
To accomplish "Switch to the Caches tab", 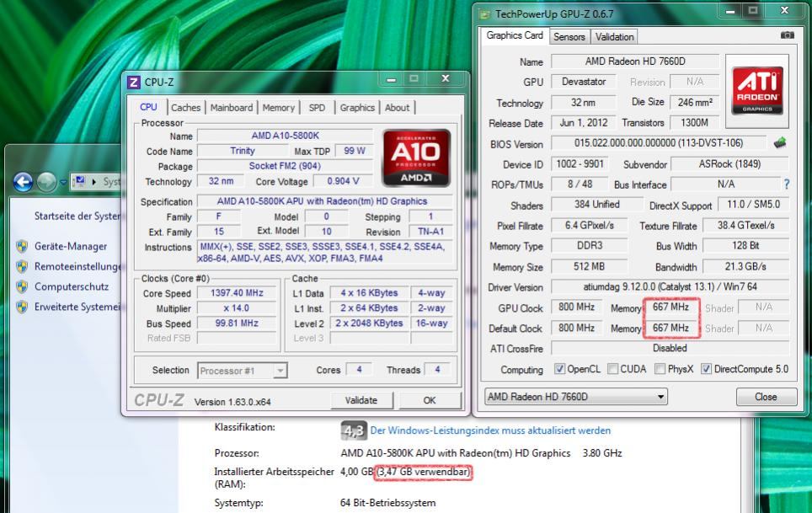I will pyautogui.click(x=185, y=108).
